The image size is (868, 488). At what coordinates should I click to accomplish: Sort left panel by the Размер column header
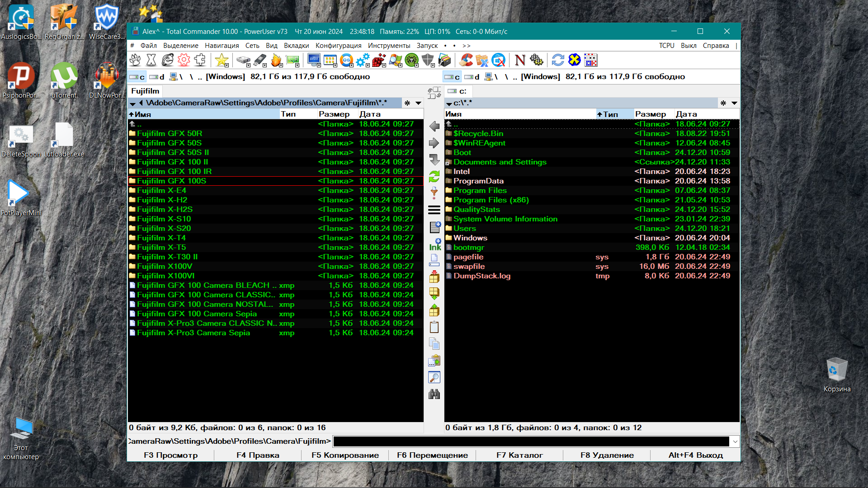(x=337, y=114)
